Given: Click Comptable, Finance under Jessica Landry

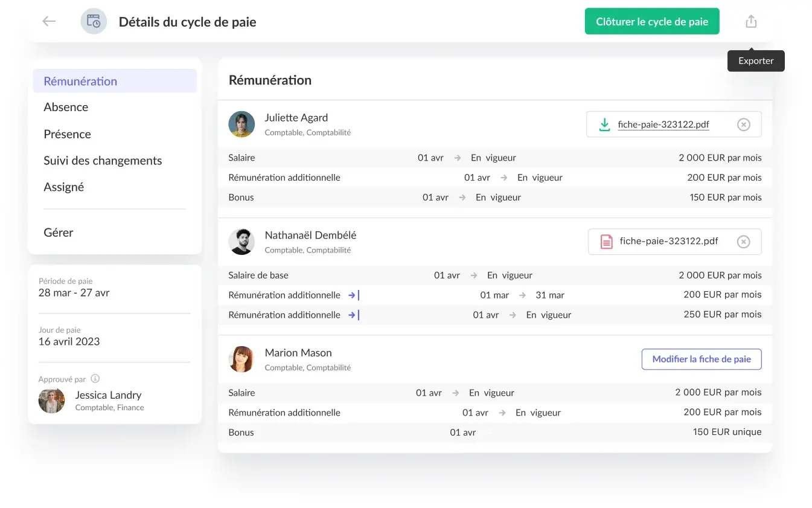Looking at the screenshot, I should (x=109, y=408).
